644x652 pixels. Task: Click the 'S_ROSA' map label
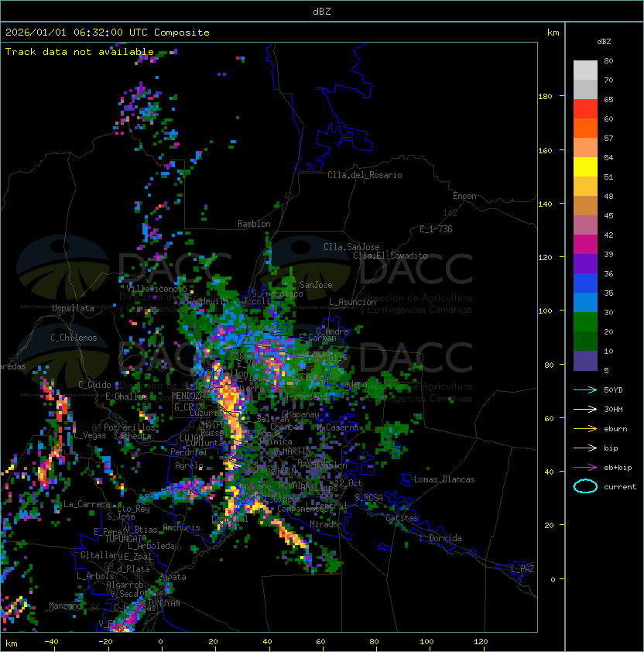[x=368, y=498]
